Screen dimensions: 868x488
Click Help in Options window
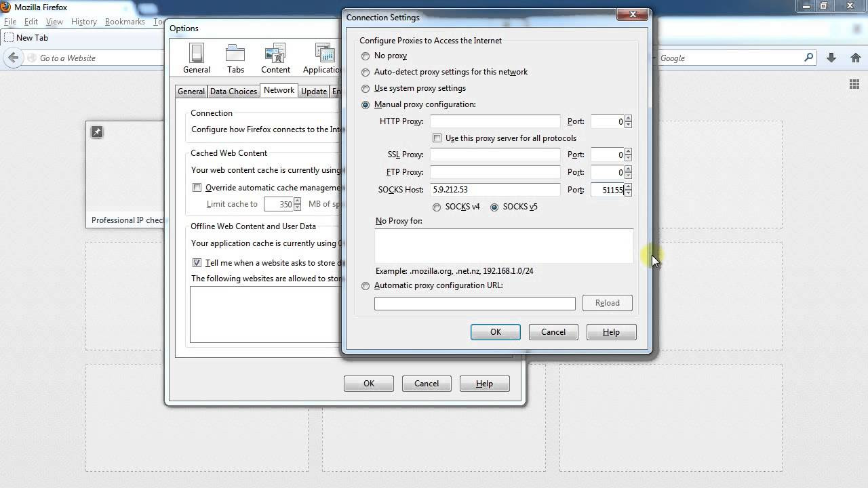point(484,384)
